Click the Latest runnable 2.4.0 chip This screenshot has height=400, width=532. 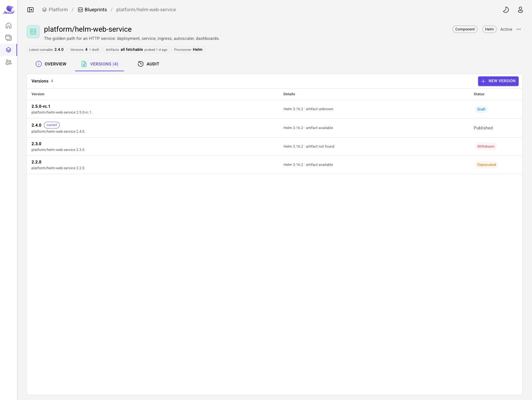point(46,50)
